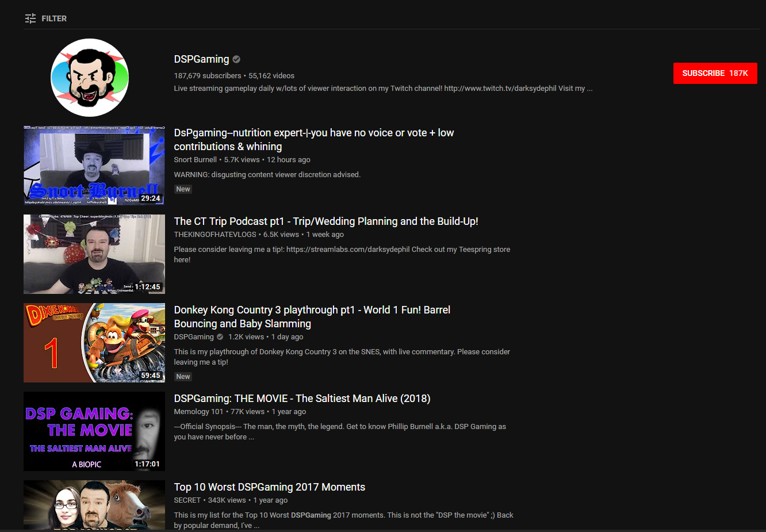766x532 pixels.
Task: Visit the Memology 101 channel link
Action: pyautogui.click(x=198, y=412)
